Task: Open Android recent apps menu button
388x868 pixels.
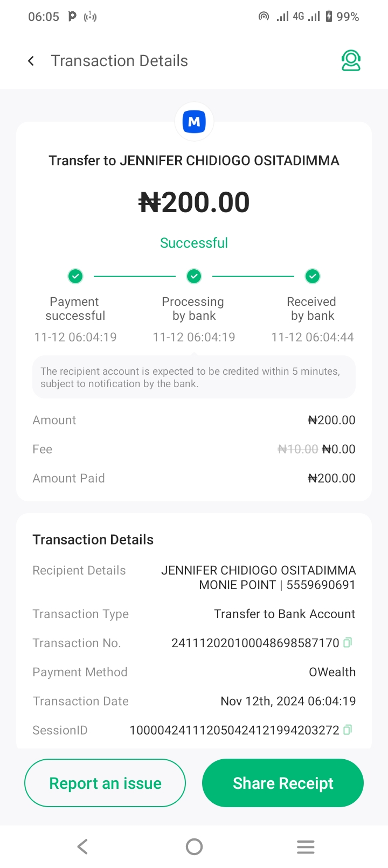Action: [x=306, y=847]
